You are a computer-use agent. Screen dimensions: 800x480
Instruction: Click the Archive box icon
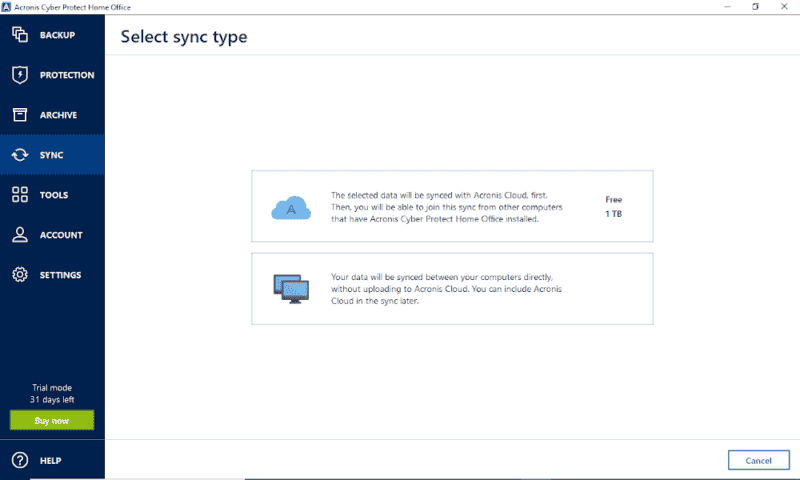20,115
